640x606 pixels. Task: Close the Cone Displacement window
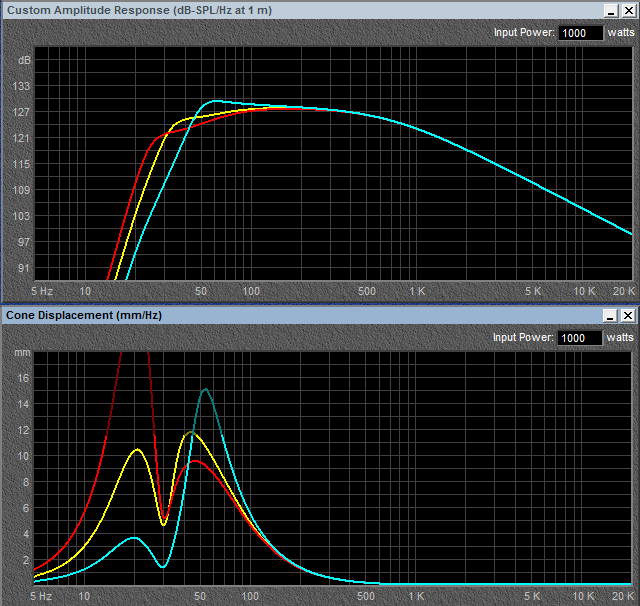(628, 315)
